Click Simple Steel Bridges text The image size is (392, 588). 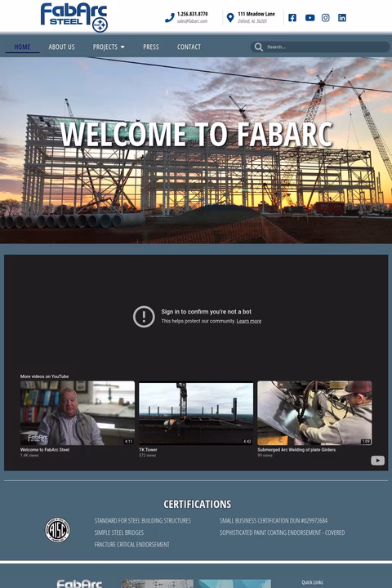[x=119, y=532]
